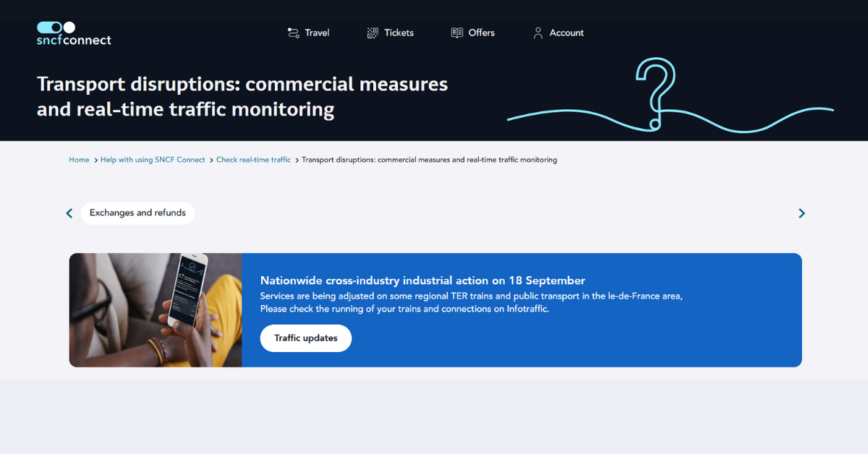
Task: Click the right carousel chevron arrow
Action: pyautogui.click(x=801, y=213)
